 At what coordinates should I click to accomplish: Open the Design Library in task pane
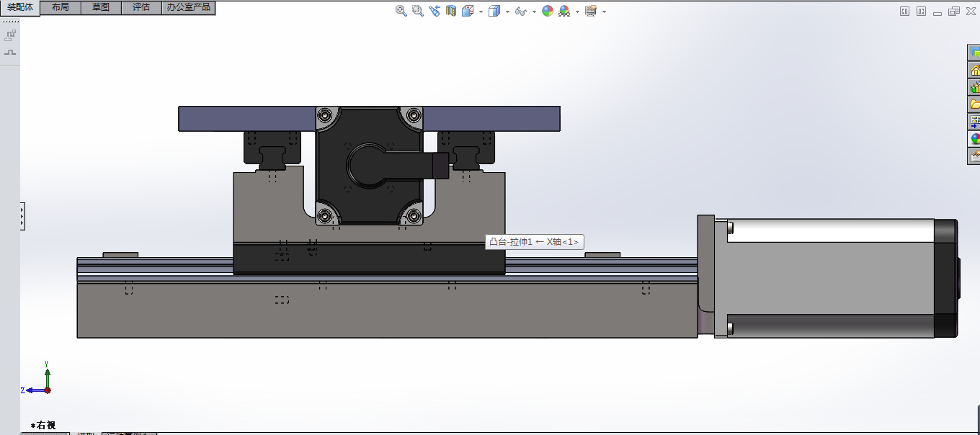point(974,86)
